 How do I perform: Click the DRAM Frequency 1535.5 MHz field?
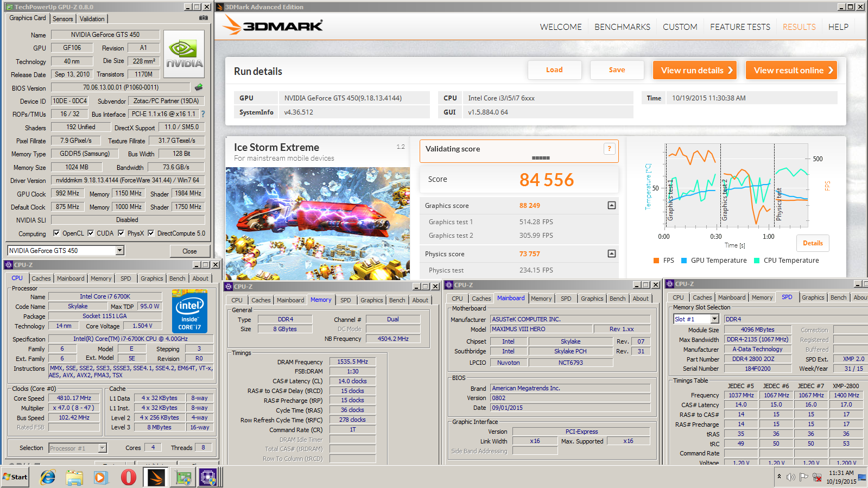(352, 362)
